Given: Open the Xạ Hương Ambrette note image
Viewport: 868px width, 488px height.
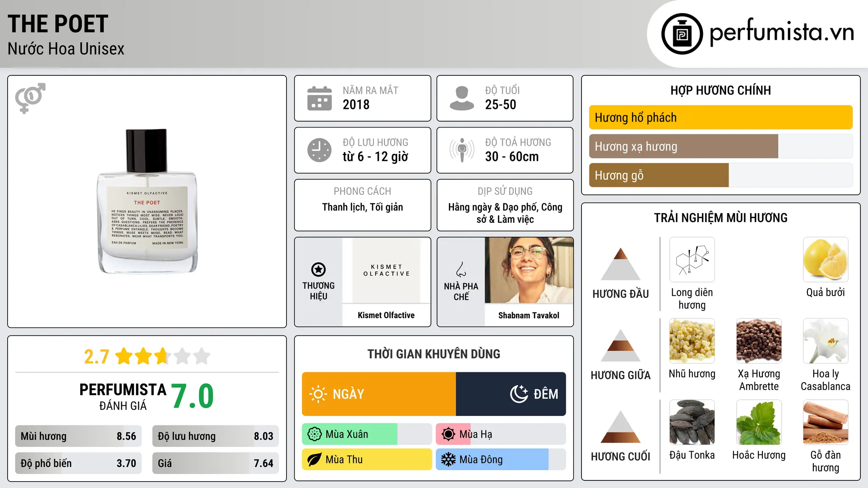Looking at the screenshot, I should tap(759, 341).
